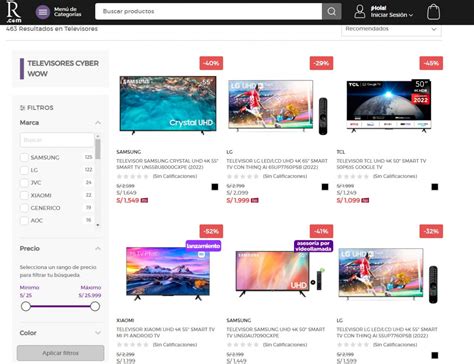The height and width of the screenshot is (364, 474).
Task: Click the Samsung UHD 50" TV image
Action: point(279,274)
